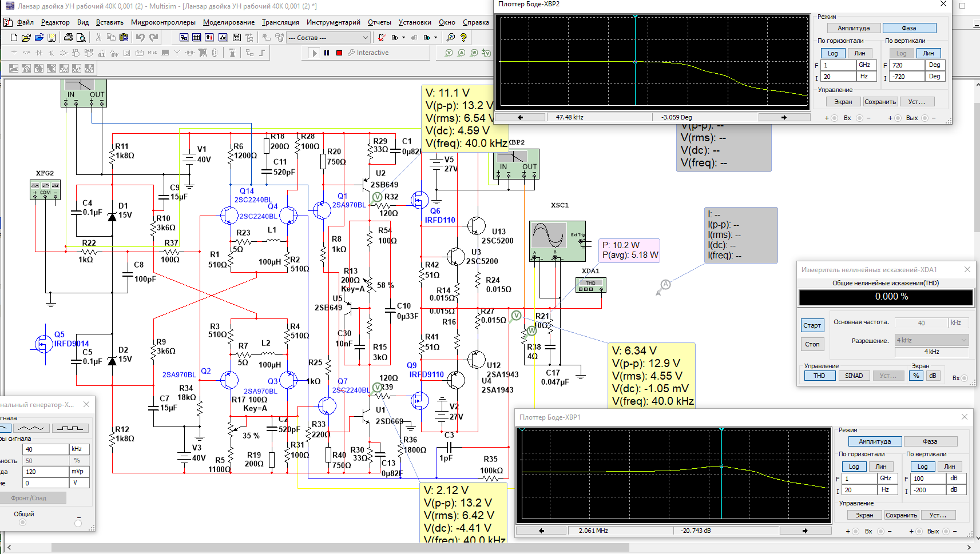Click Сохранить in the XBP2 Bode plotter
The width and height of the screenshot is (980, 554).
click(880, 102)
